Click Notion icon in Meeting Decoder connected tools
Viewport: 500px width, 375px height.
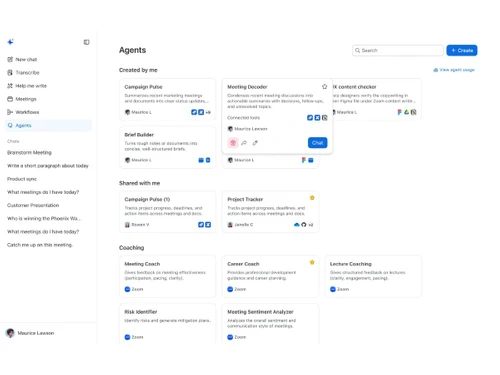[x=325, y=118]
